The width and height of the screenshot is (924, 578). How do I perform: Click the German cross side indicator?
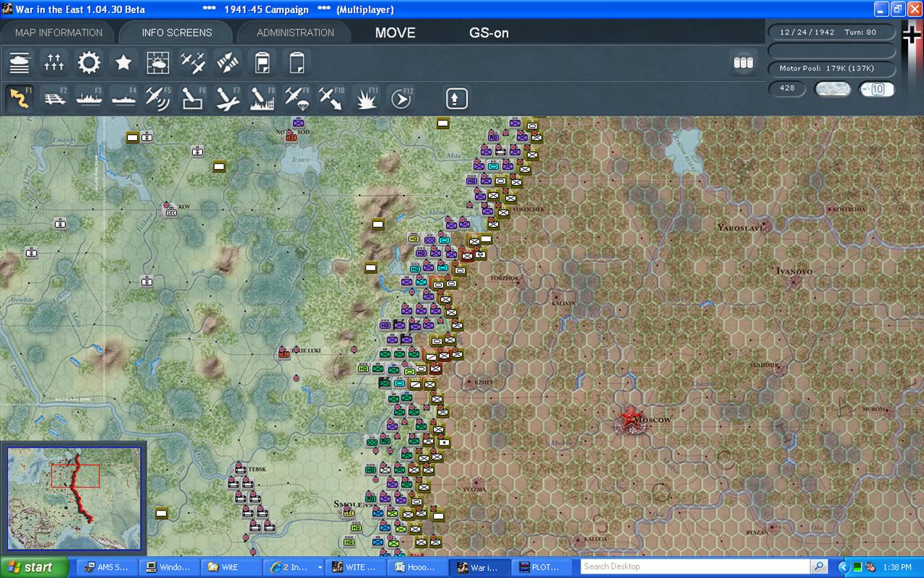(x=912, y=35)
